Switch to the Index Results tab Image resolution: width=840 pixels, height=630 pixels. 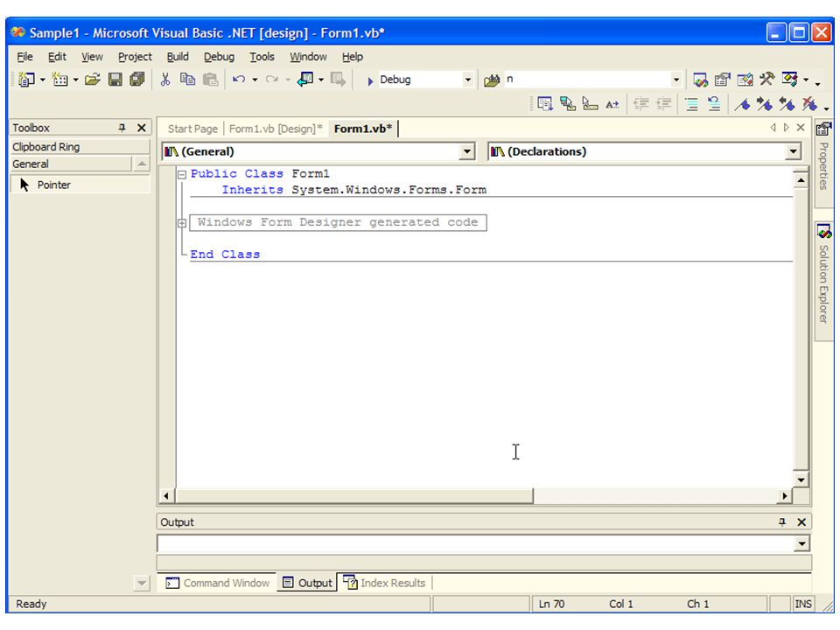point(385,583)
